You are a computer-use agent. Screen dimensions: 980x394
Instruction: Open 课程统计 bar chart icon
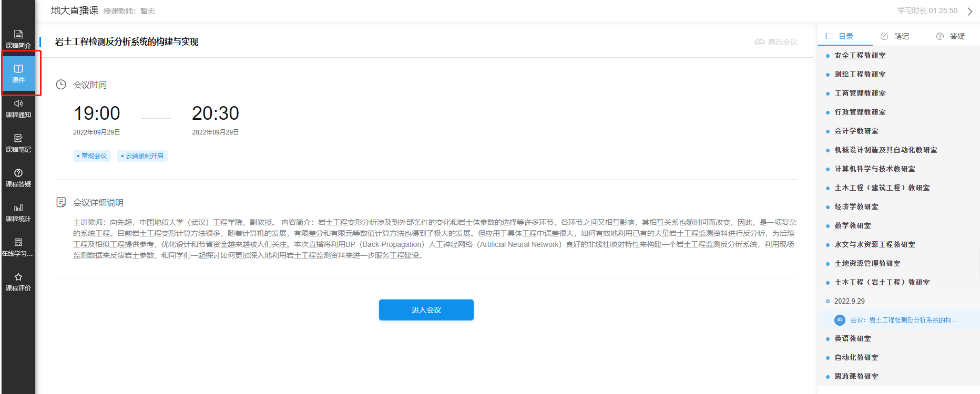pos(18,212)
